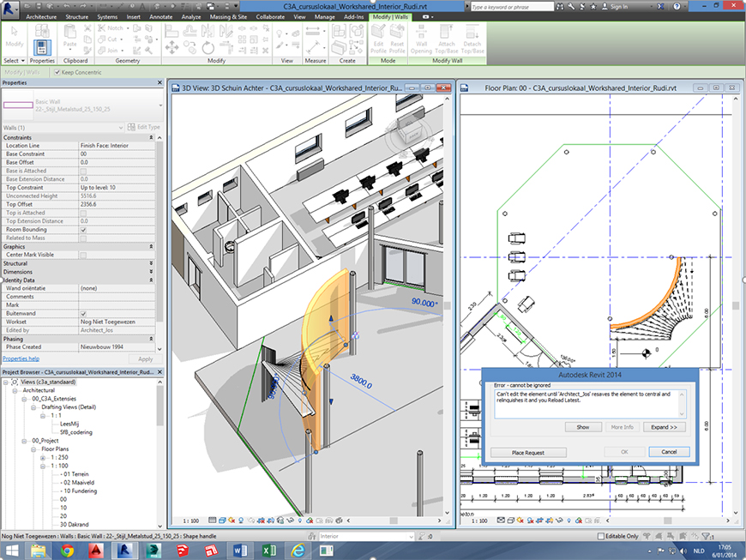Image resolution: width=746 pixels, height=560 pixels.
Task: Click Expand >> in the error dialog
Action: (x=664, y=427)
